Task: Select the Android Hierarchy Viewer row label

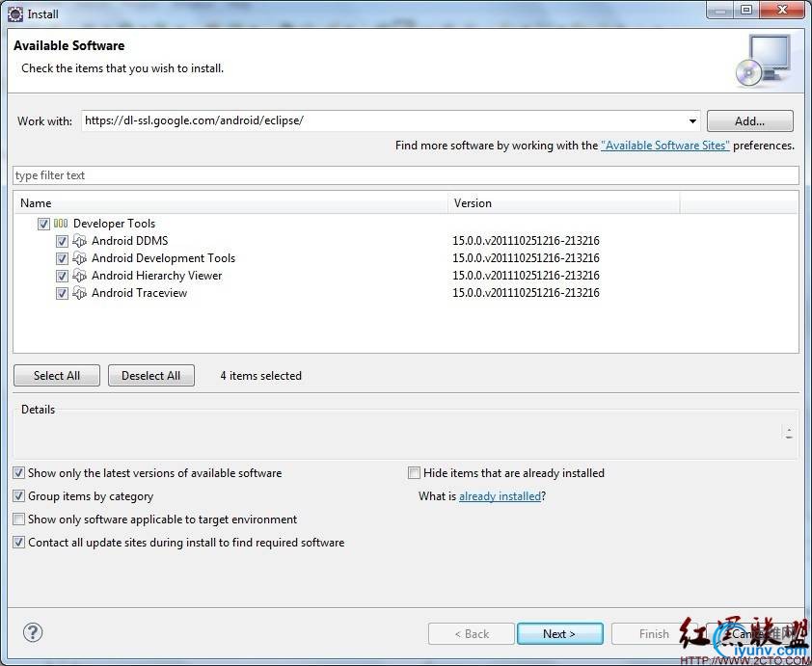Action: point(156,276)
